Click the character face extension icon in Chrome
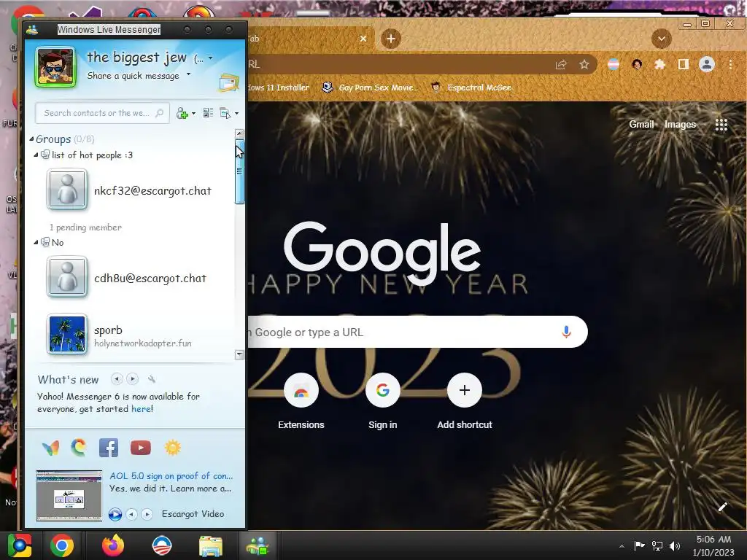This screenshot has width=747, height=560. coord(637,64)
